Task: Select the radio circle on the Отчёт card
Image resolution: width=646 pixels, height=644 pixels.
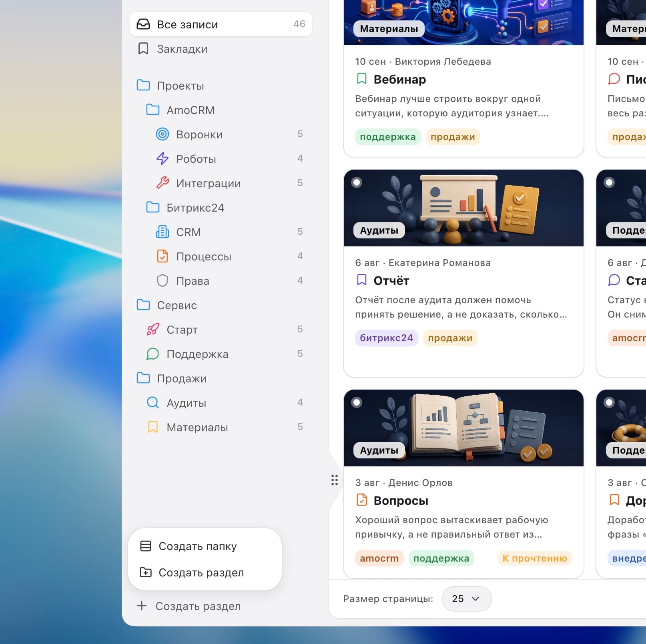Action: coord(357,182)
